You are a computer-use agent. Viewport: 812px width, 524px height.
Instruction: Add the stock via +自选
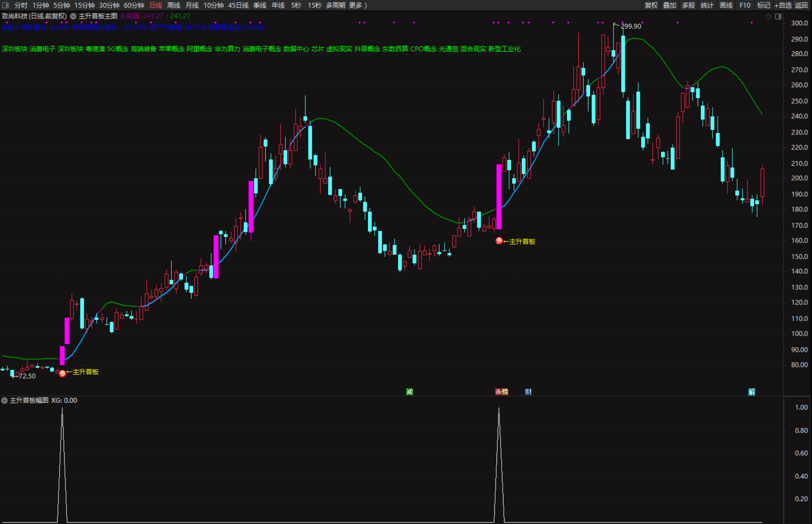[783, 5]
